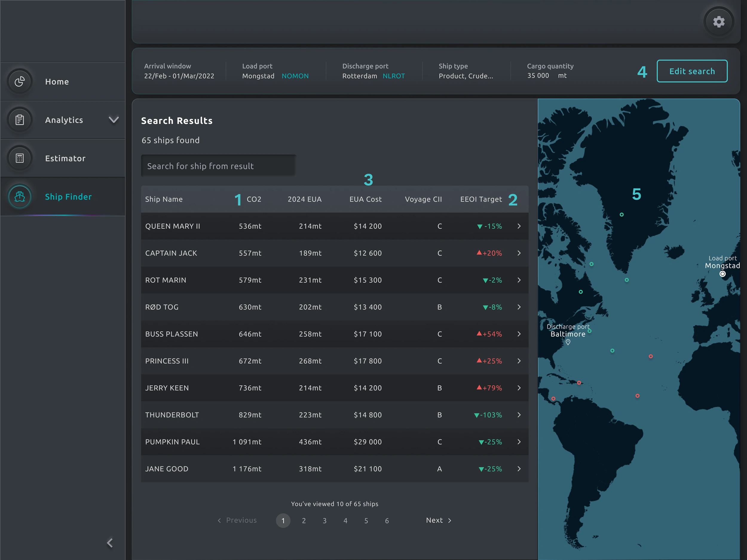Select page 6 in pagination
Viewport: 747px width, 560px height.
pos(387,521)
